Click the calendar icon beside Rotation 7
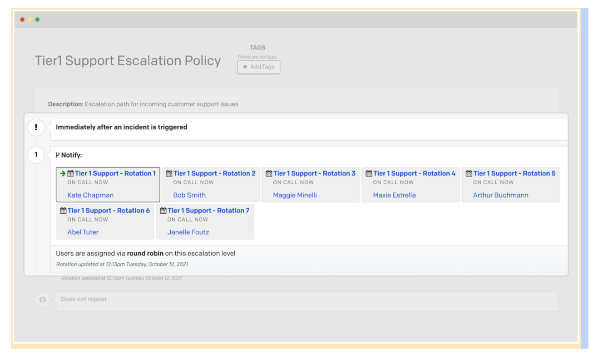Image resolution: width=603 pixels, height=364 pixels. tap(163, 211)
